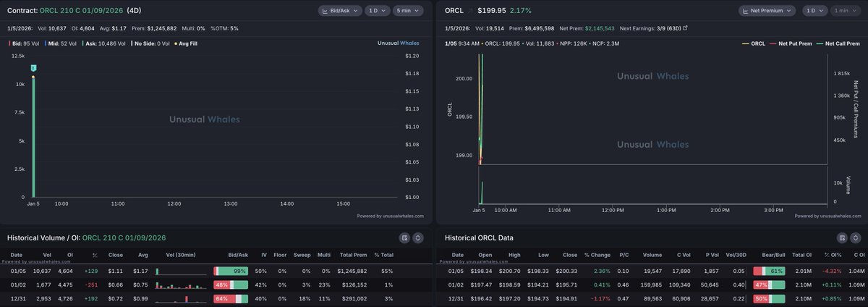
Task: Click the 48% Bid/Ask bar for 01/02
Action: tap(231, 284)
